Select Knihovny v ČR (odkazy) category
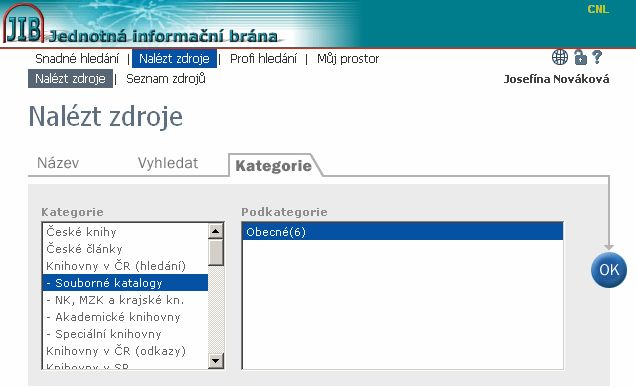The height and width of the screenshot is (388, 636). [125, 351]
